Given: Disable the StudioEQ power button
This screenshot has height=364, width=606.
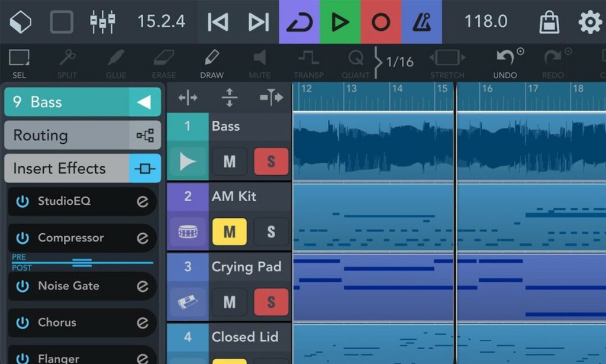Looking at the screenshot, I should pos(22,201).
